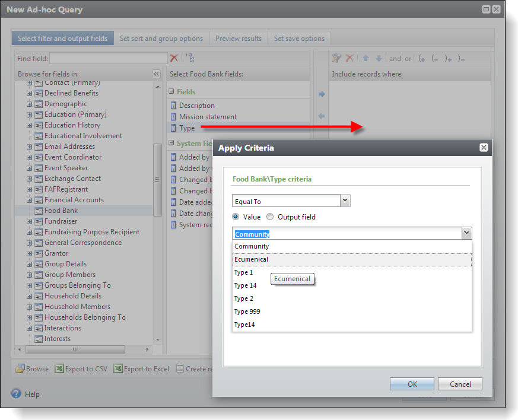
Task: Clear the Find field with the red X
Action: 174,59
